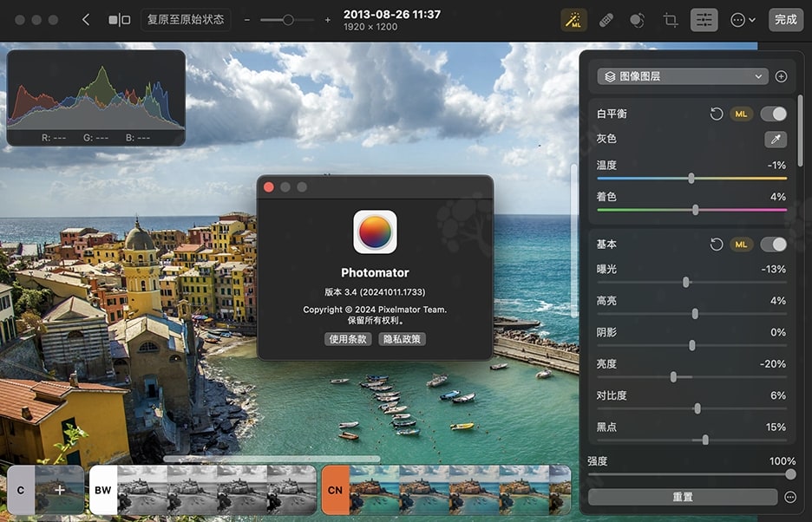Apply ML to 基本 adjustments

(x=741, y=245)
